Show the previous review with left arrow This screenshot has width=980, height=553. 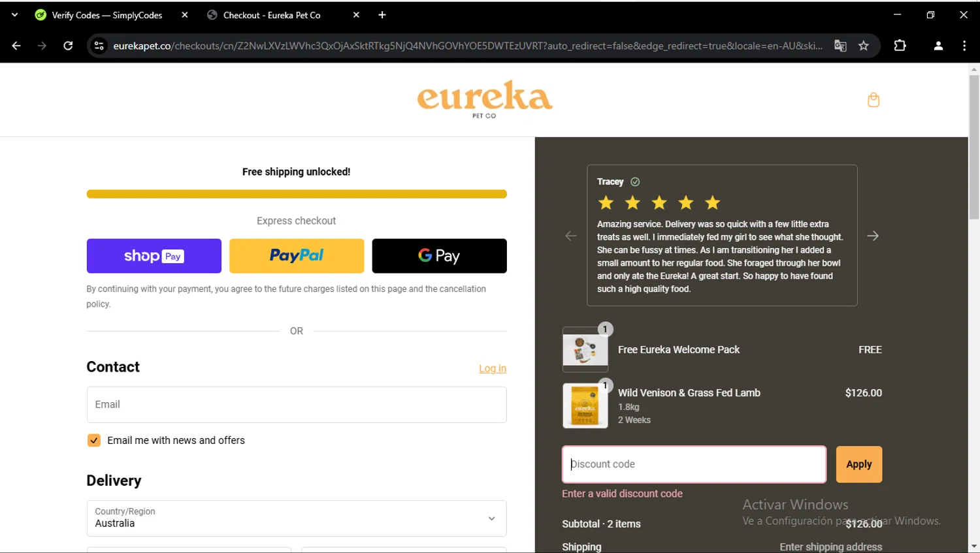pos(571,236)
